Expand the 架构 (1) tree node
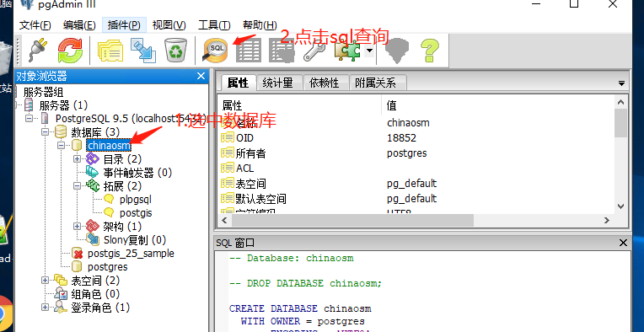 click(77, 226)
